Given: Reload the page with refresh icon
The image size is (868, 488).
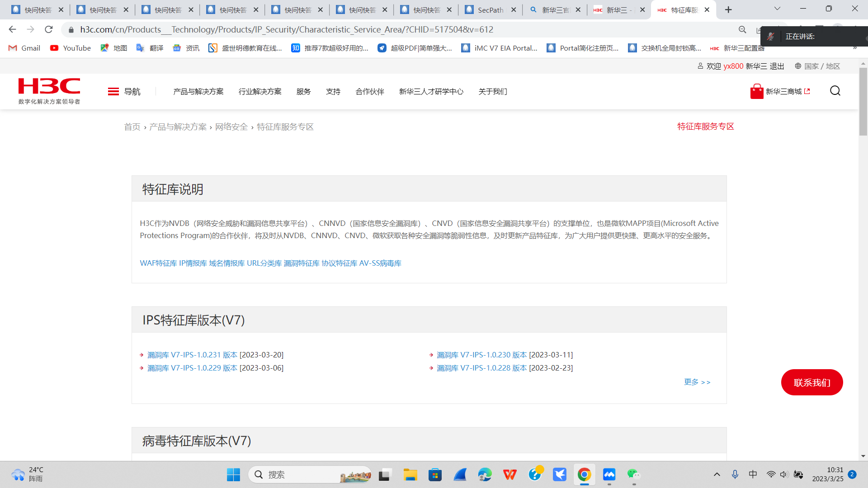Looking at the screenshot, I should [x=49, y=29].
